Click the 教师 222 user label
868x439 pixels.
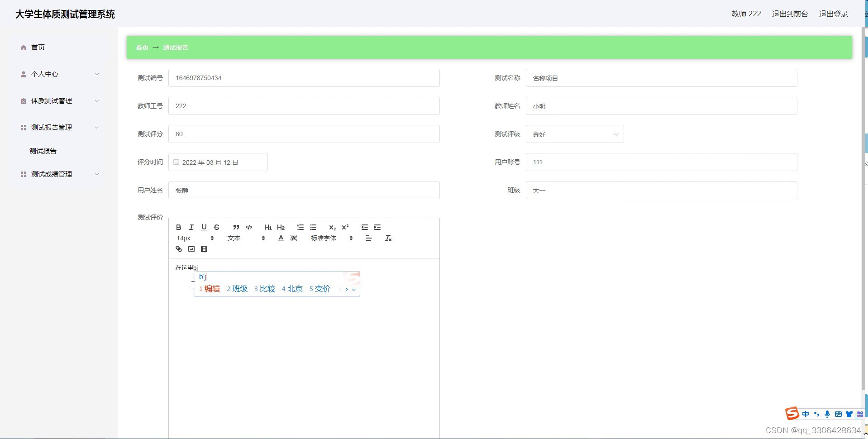746,14
